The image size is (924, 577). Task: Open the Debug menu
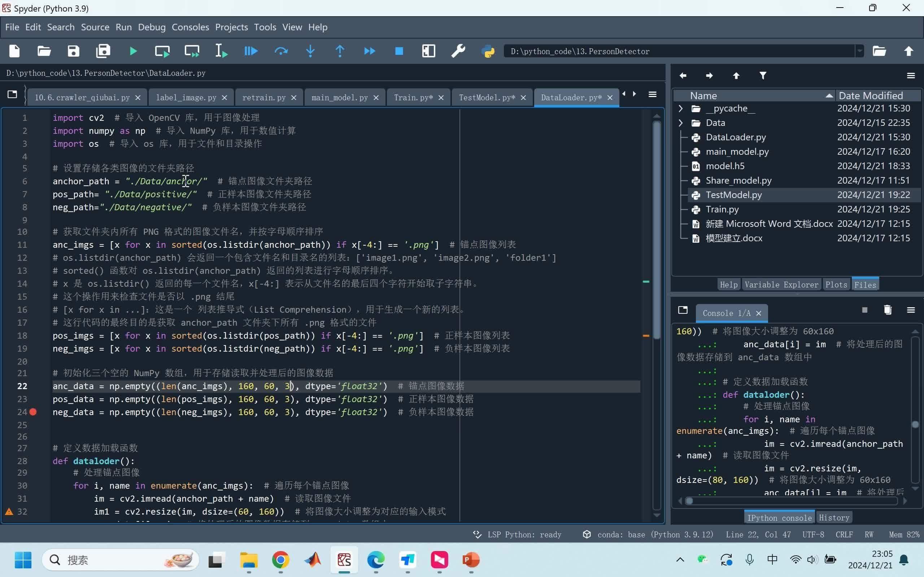pyautogui.click(x=152, y=27)
